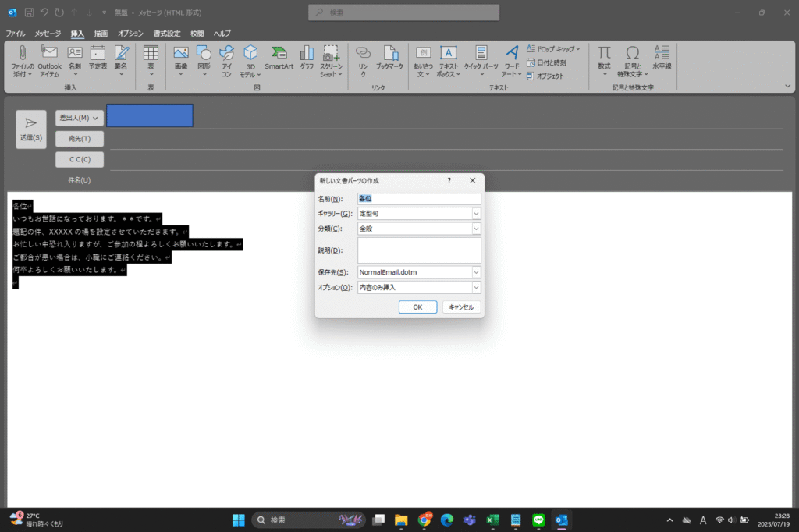Screen dimensions: 799x532
Task: Click キャンセル in the dialog
Action: coord(461,307)
